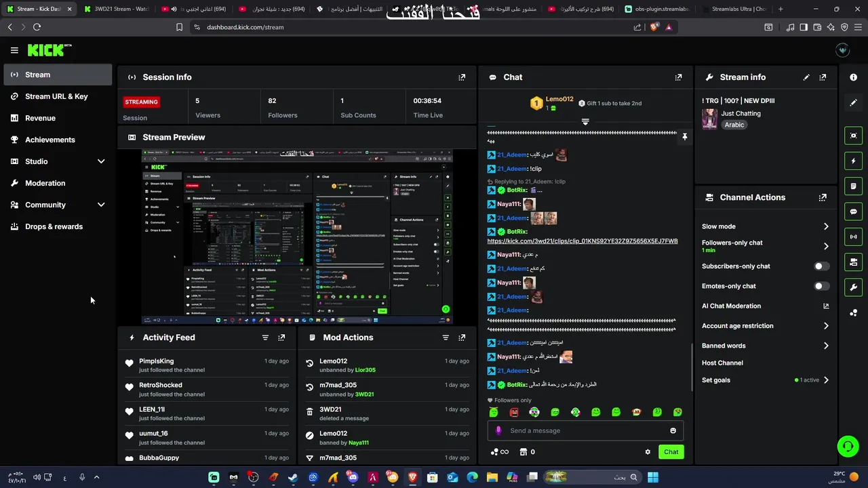
Task: Open Banned words settings arrow
Action: click(826, 346)
